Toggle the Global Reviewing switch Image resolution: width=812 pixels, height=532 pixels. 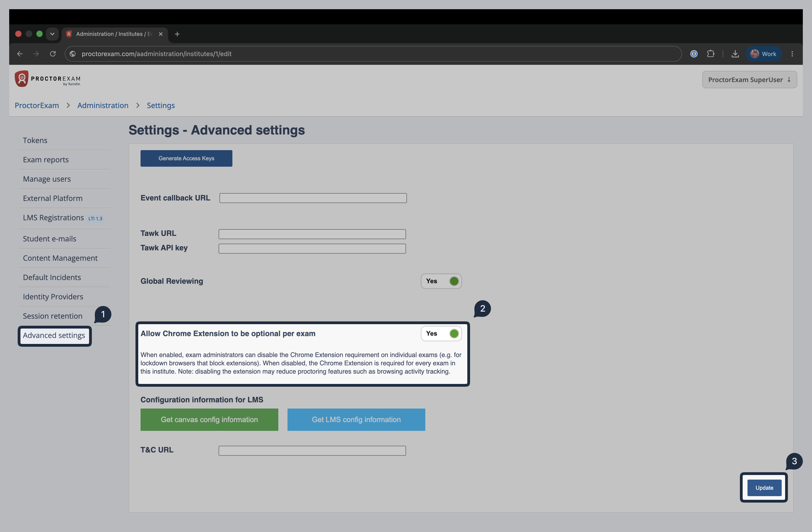click(441, 281)
